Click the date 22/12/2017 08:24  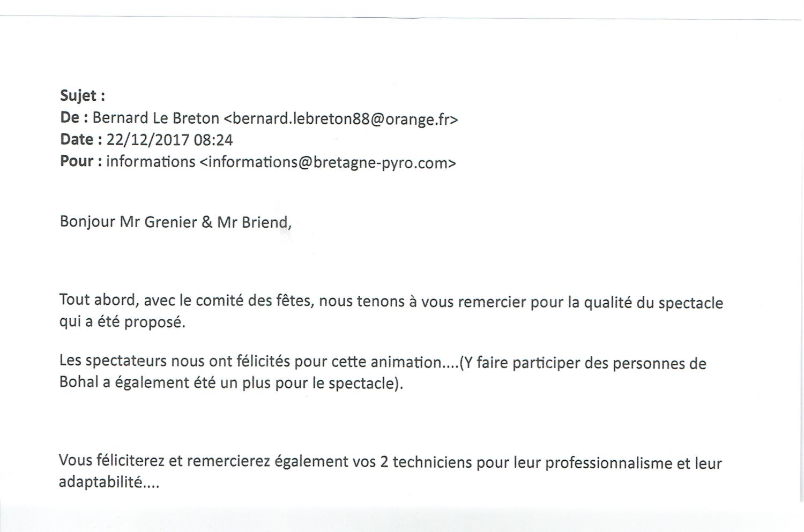[x=170, y=140]
